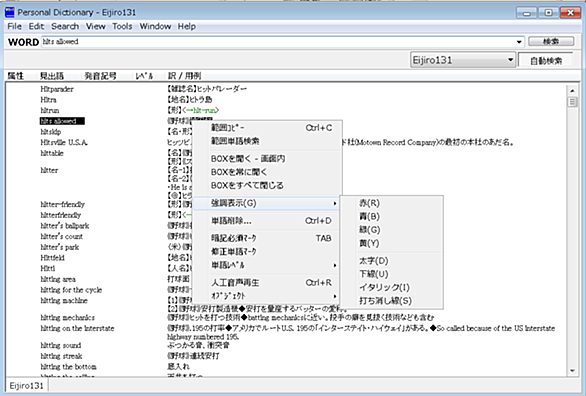
Task: Select the highlighted hits allowed entry
Action: click(x=62, y=121)
